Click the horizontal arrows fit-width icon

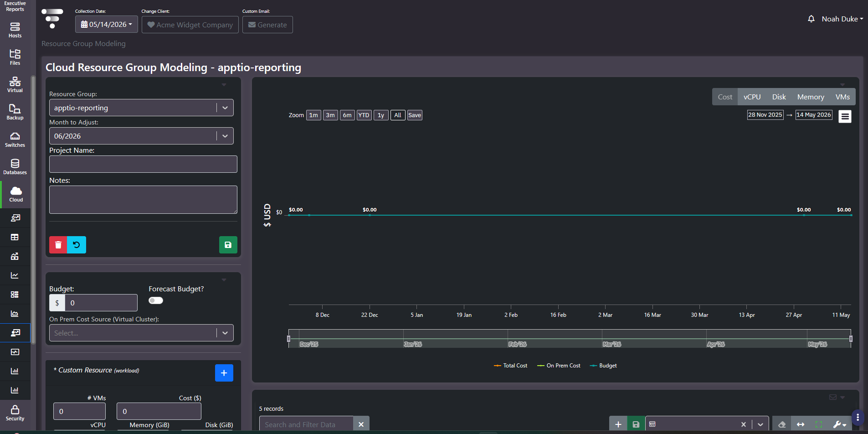click(801, 424)
